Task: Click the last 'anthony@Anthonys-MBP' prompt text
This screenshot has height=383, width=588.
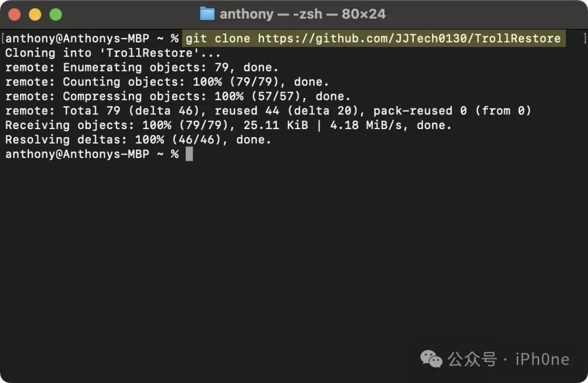Action: 77,154
